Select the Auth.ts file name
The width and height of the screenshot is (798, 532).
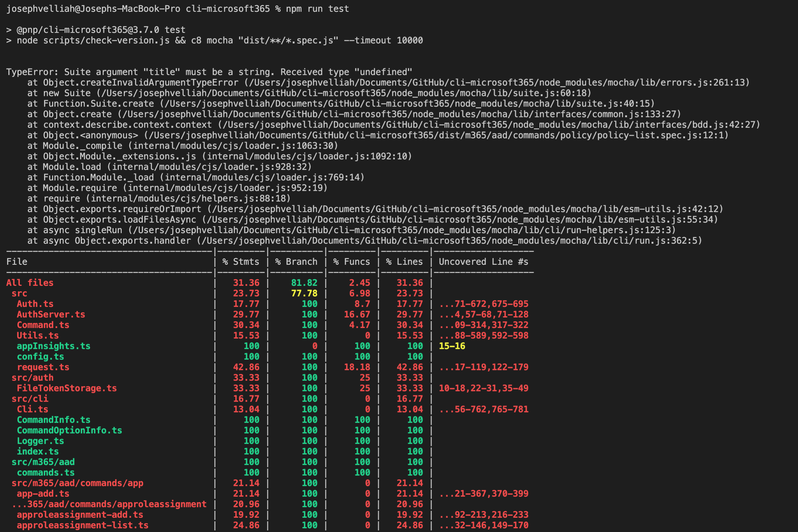[35, 304]
